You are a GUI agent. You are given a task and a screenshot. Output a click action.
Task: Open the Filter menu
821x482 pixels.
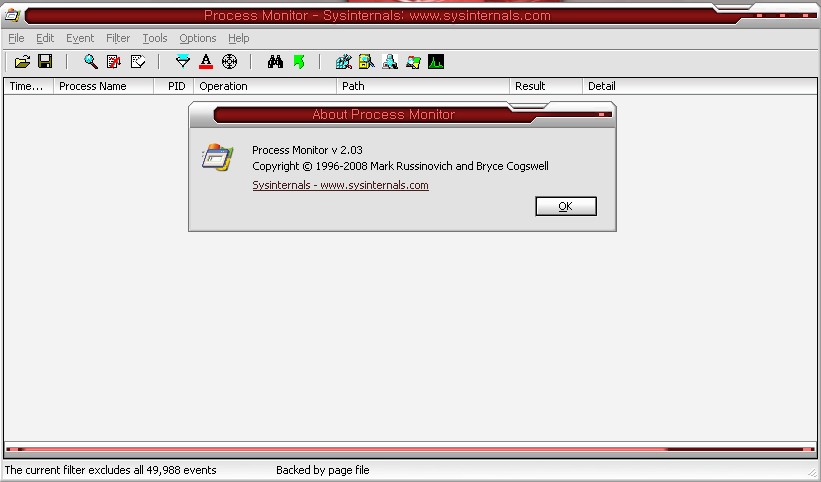click(118, 38)
